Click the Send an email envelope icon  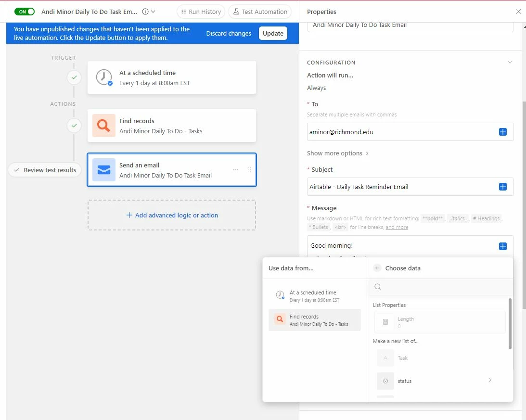click(104, 170)
